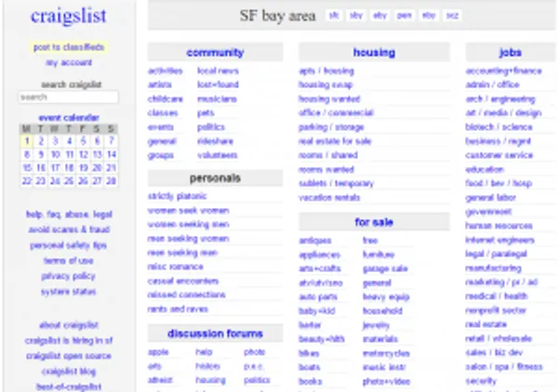
Task: Browse community activities listings
Action: tap(166, 71)
